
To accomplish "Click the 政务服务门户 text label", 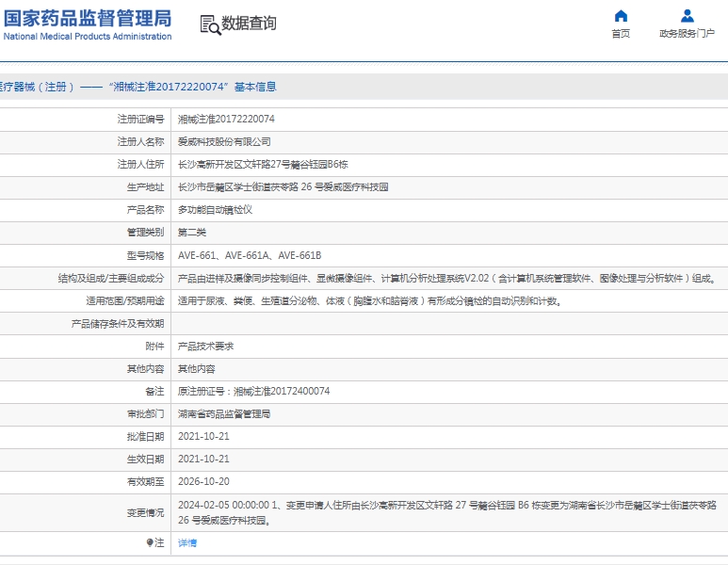I will 688,33.
